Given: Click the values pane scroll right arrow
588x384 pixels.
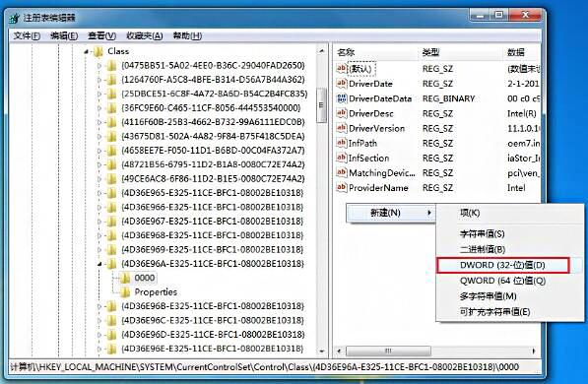Looking at the screenshot, I should pos(533,351).
